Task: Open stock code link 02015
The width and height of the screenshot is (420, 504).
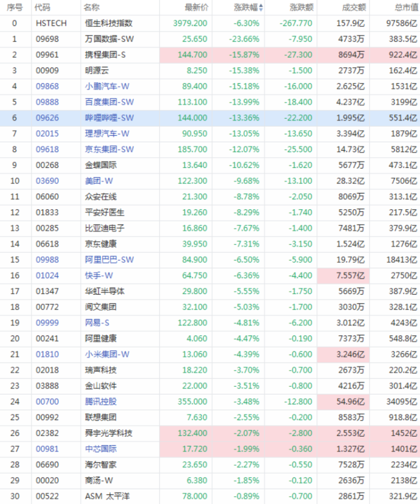Action: pos(47,134)
